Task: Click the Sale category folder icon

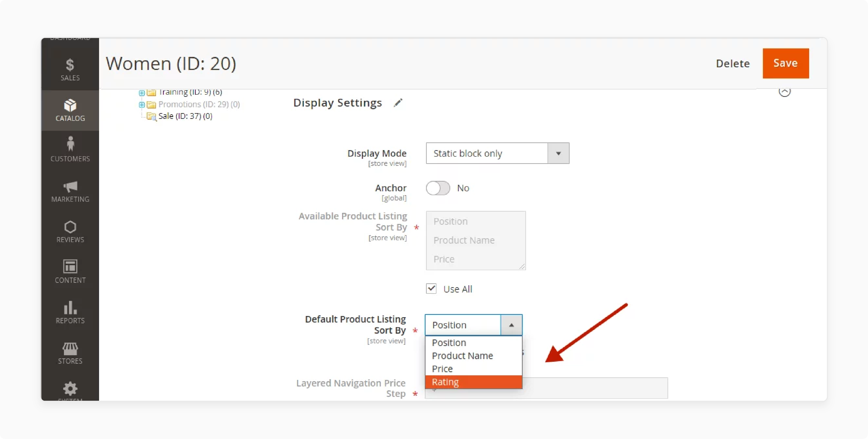Action: point(152,116)
